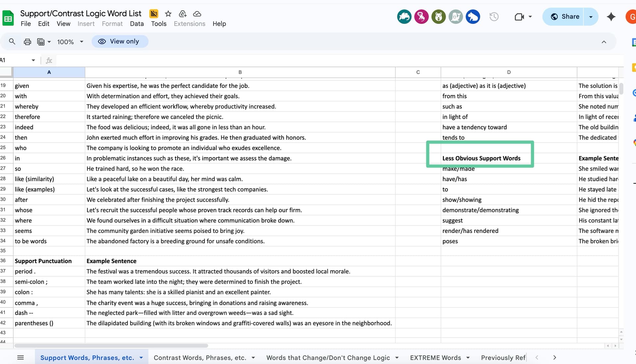Open the version history clock icon

494,17
